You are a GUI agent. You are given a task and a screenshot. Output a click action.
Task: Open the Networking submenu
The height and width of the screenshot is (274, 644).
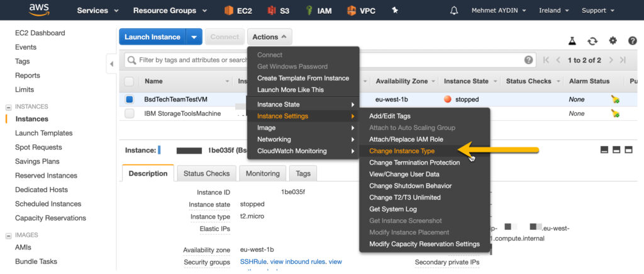click(303, 139)
